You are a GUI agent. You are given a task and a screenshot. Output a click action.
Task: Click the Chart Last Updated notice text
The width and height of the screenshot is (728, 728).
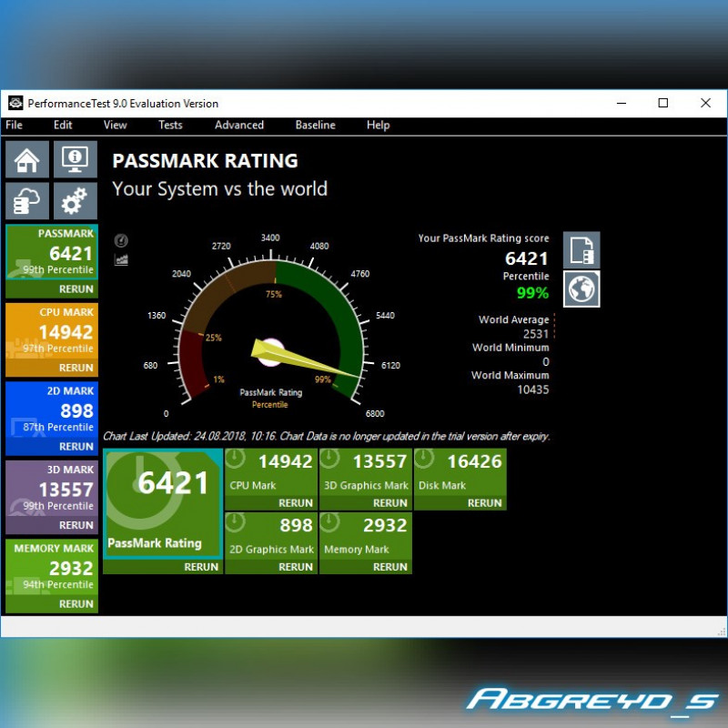[x=327, y=436]
